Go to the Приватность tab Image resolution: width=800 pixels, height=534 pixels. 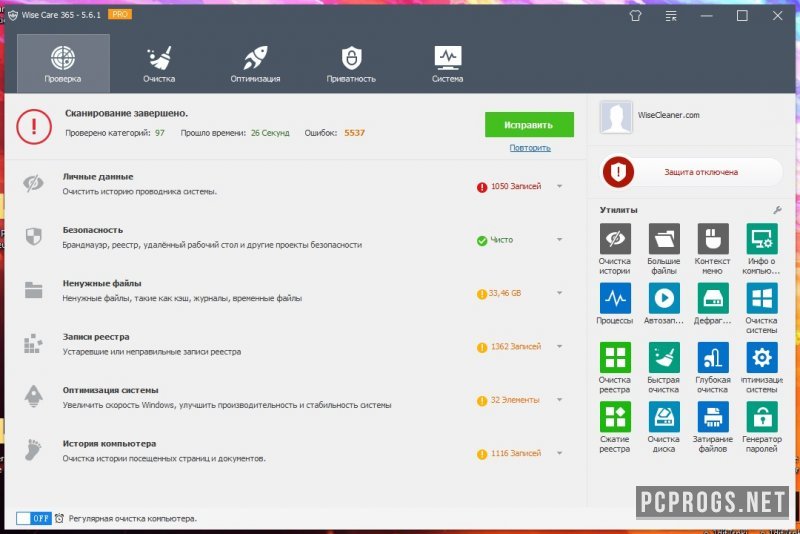coord(351,63)
